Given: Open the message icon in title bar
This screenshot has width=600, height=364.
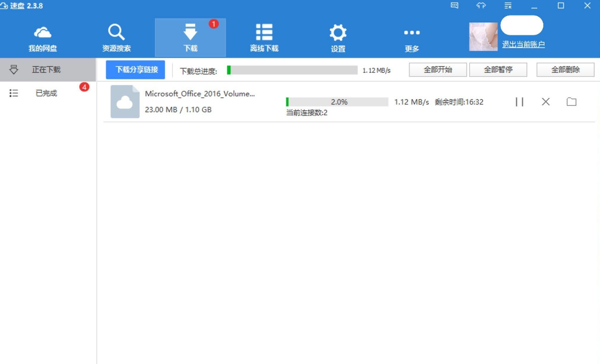Looking at the screenshot, I should (454, 6).
